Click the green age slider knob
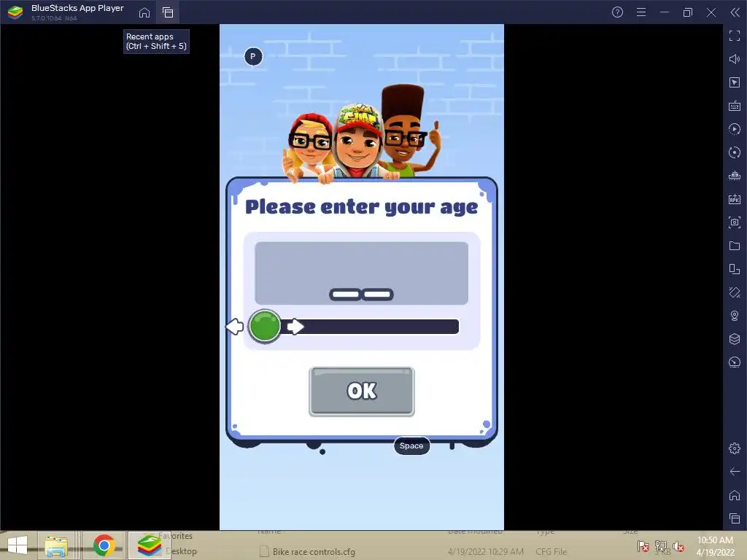Screen dimensions: 747x560 coord(265,326)
